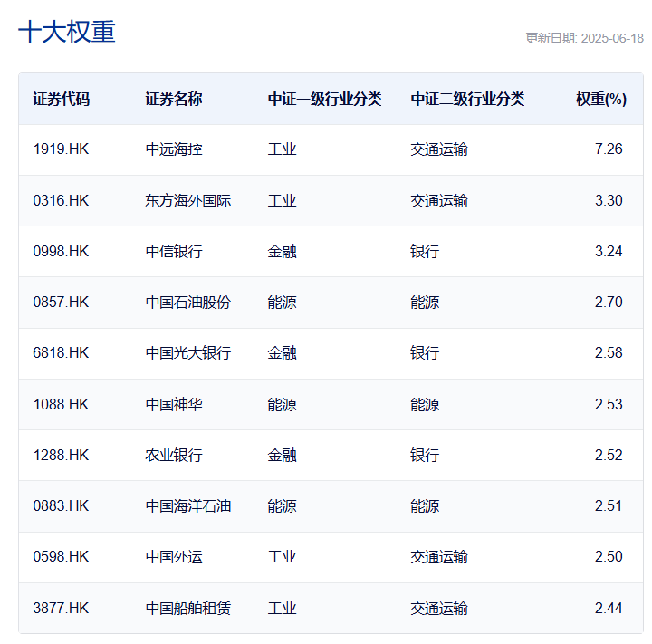Select code 1288.HK

tap(62, 455)
